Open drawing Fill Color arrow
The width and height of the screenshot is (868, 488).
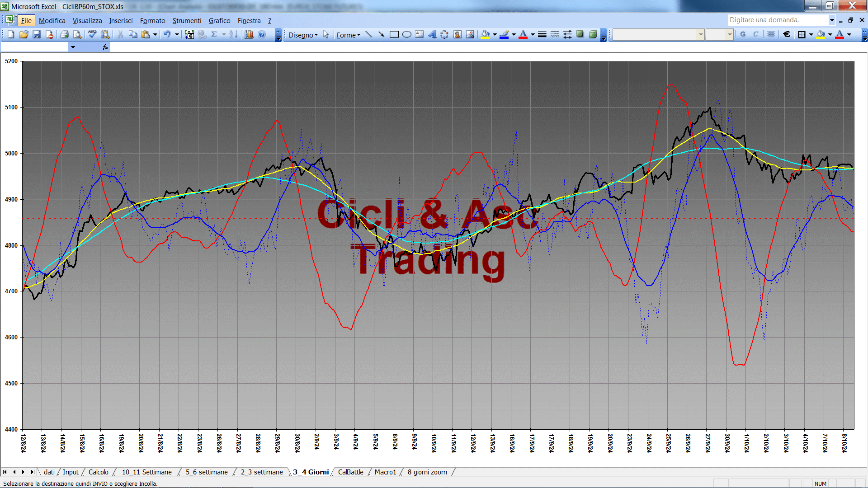[495, 35]
